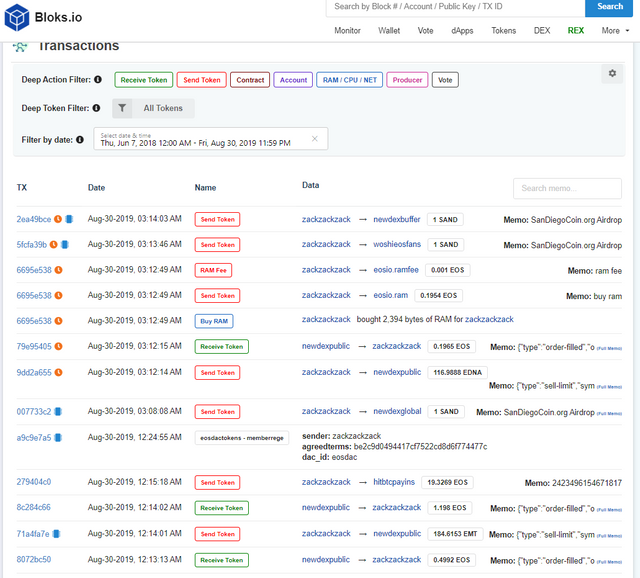Open the DEX nav item
Screen dimensions: 640x578
click(542, 31)
